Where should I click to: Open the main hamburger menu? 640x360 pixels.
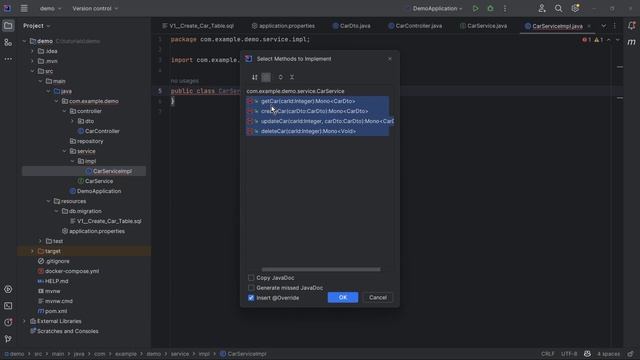click(24, 8)
